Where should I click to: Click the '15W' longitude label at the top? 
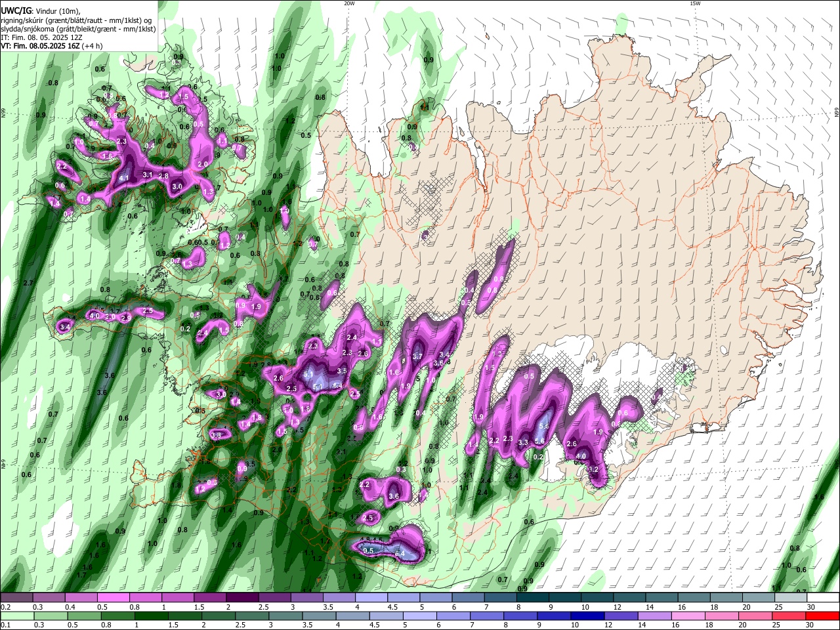695,3
